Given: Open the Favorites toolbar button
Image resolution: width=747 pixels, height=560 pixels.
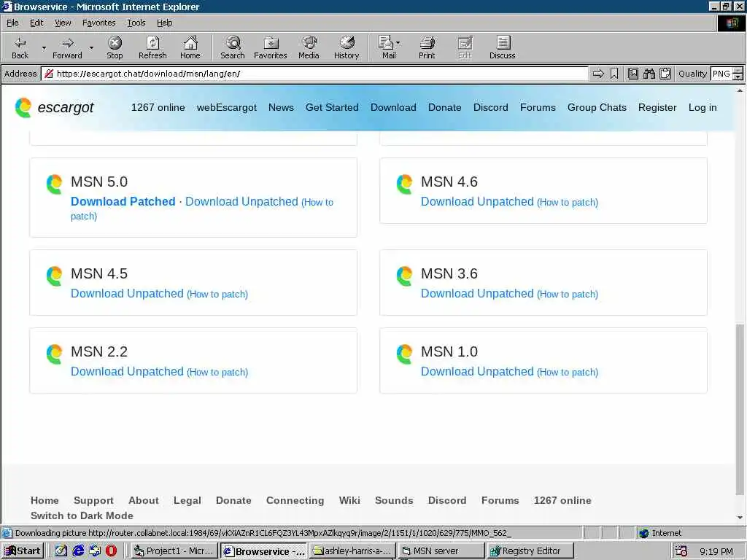Looking at the screenshot, I should coord(271,47).
